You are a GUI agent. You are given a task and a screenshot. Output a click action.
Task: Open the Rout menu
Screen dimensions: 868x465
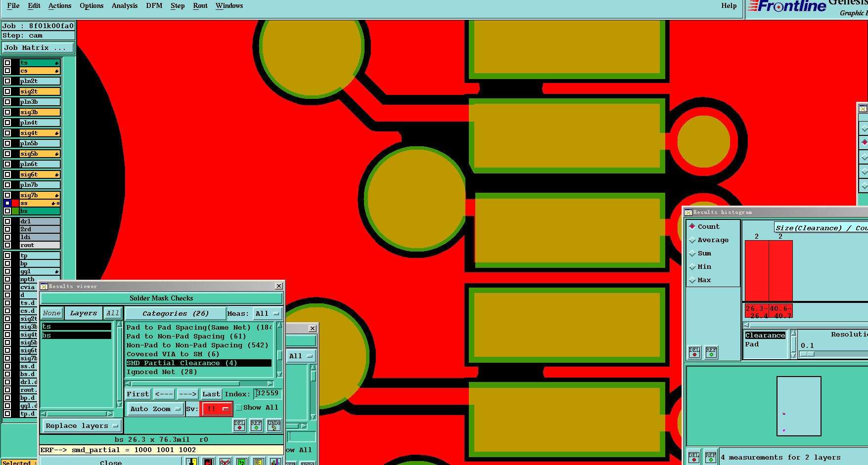200,6
